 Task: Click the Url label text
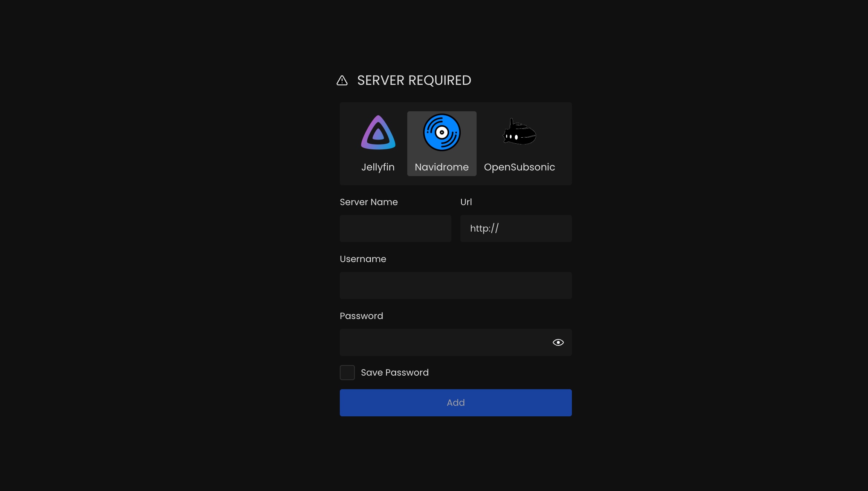coord(466,202)
